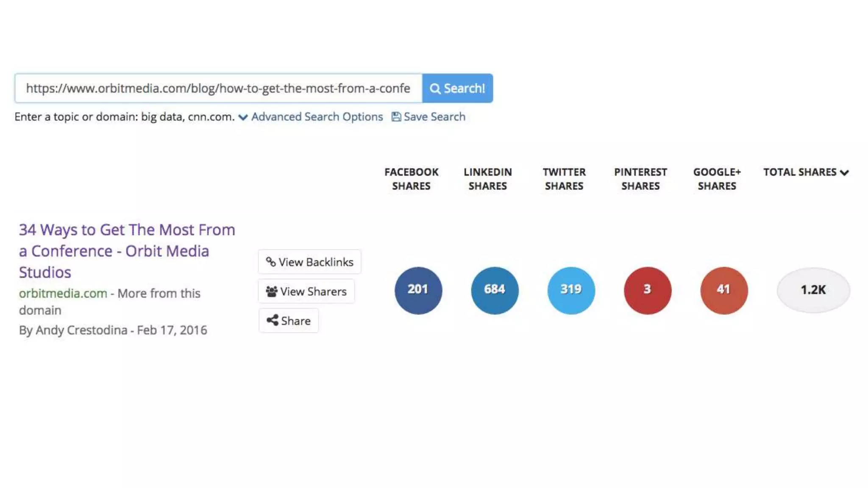868x488 pixels.
Task: Click the URL search input field
Action: [218, 88]
